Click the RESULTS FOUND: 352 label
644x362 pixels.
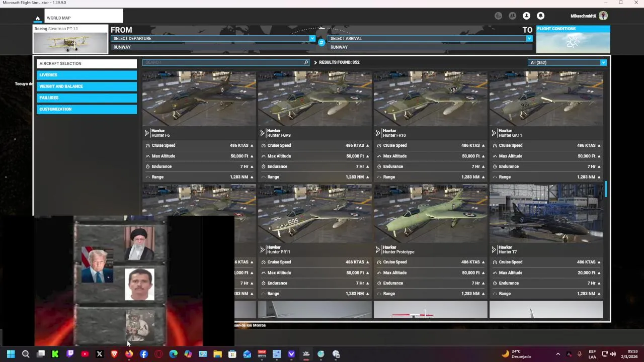pos(339,62)
